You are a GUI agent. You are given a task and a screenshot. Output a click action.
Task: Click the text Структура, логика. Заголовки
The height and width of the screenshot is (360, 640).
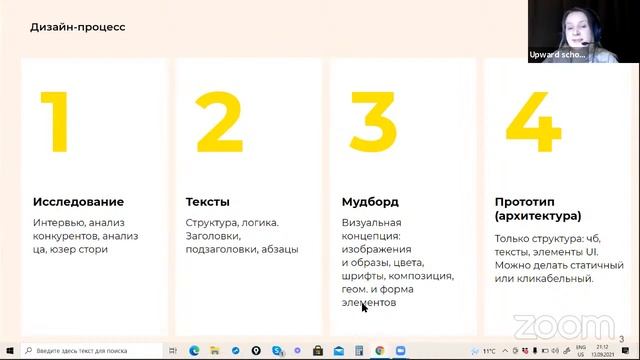coord(242,236)
